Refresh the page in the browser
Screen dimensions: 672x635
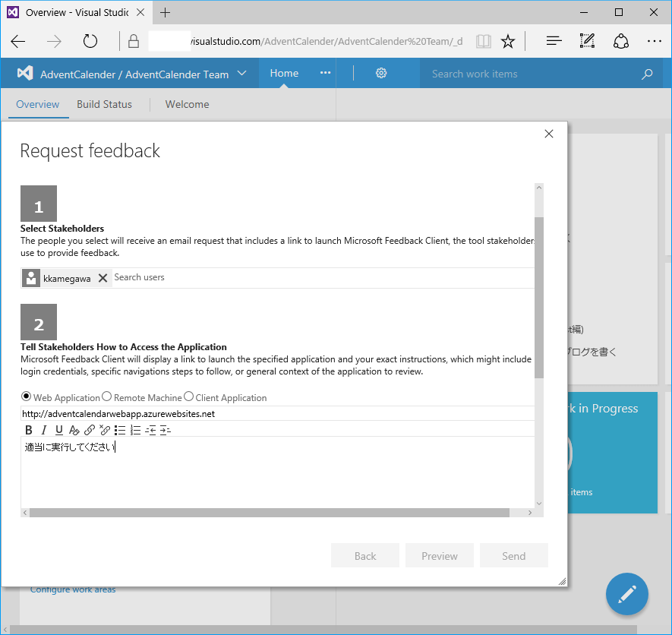(90, 42)
